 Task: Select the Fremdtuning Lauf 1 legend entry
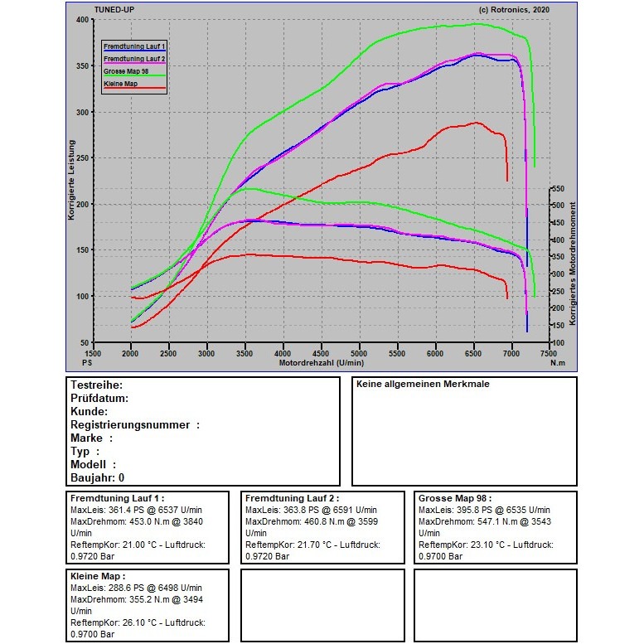pos(134,46)
